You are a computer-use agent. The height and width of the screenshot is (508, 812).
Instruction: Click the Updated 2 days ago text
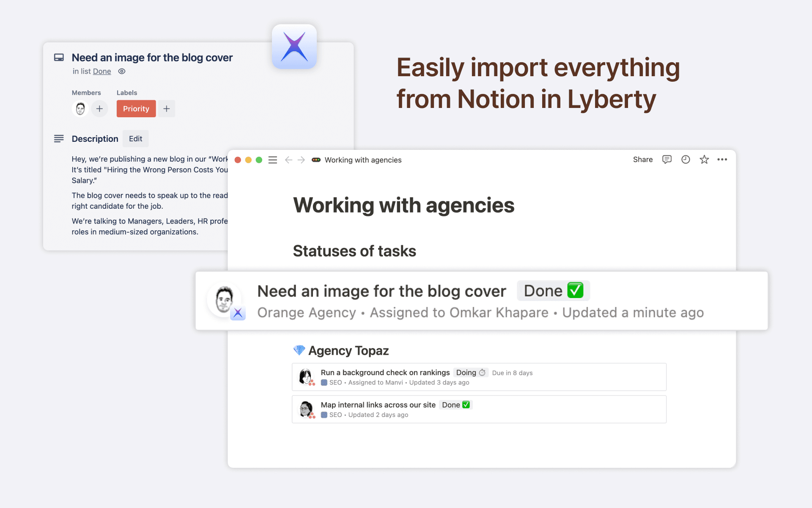[x=378, y=415]
